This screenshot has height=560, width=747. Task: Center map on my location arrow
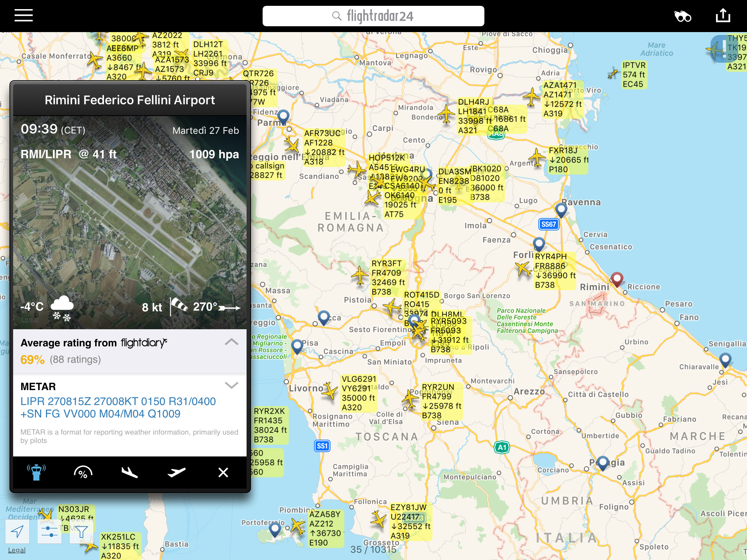click(x=17, y=532)
